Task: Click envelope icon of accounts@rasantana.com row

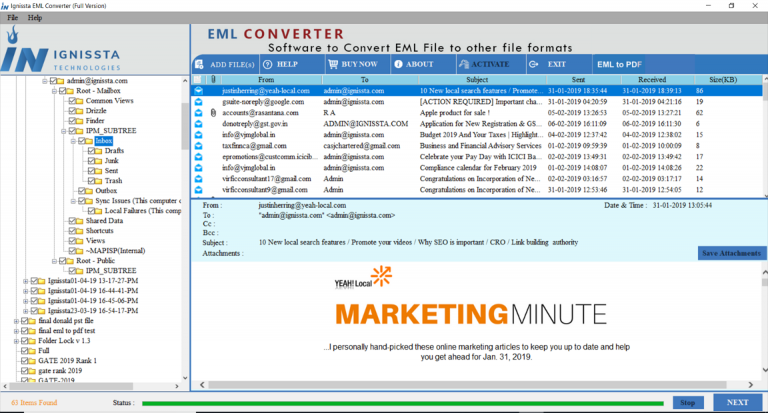Action: (198, 113)
